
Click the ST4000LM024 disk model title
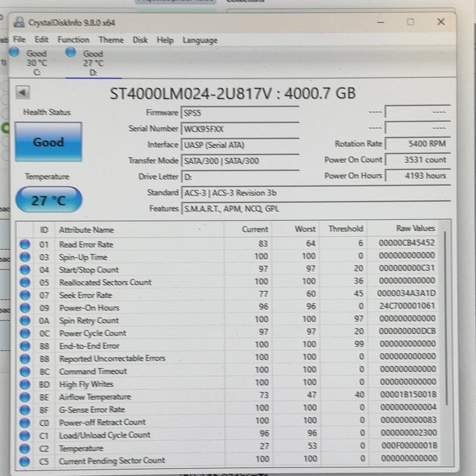click(233, 93)
